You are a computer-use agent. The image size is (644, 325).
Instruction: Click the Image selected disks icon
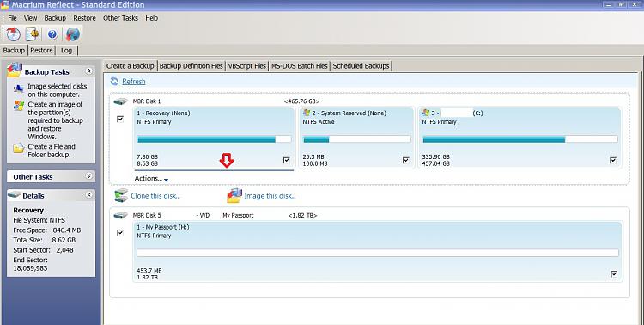19,89
